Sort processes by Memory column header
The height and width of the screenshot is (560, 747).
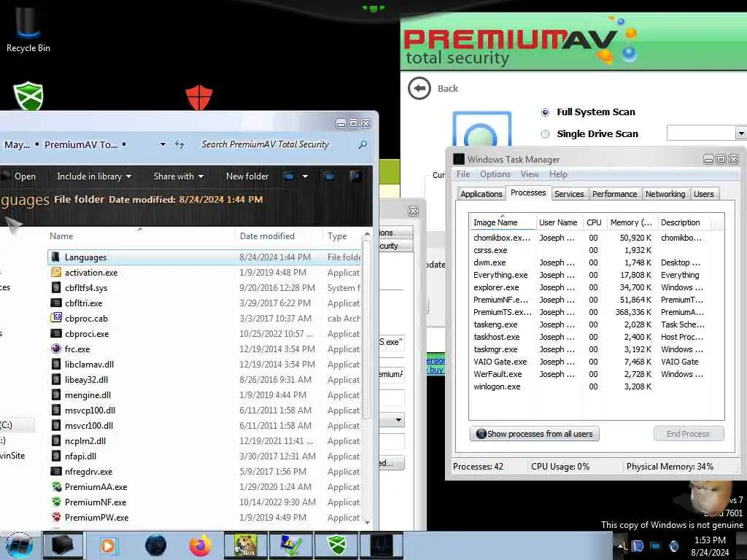pos(632,222)
